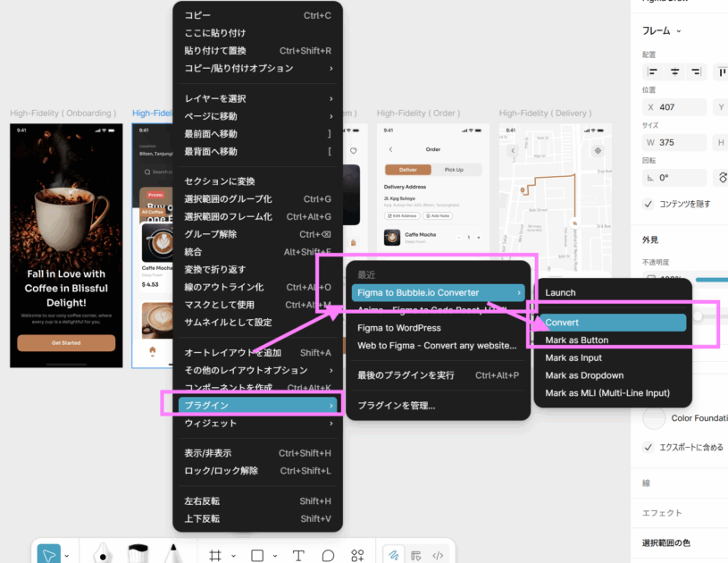The height and width of the screenshot is (563, 728).
Task: Open the フレーム type dropdown
Action: coord(662,30)
